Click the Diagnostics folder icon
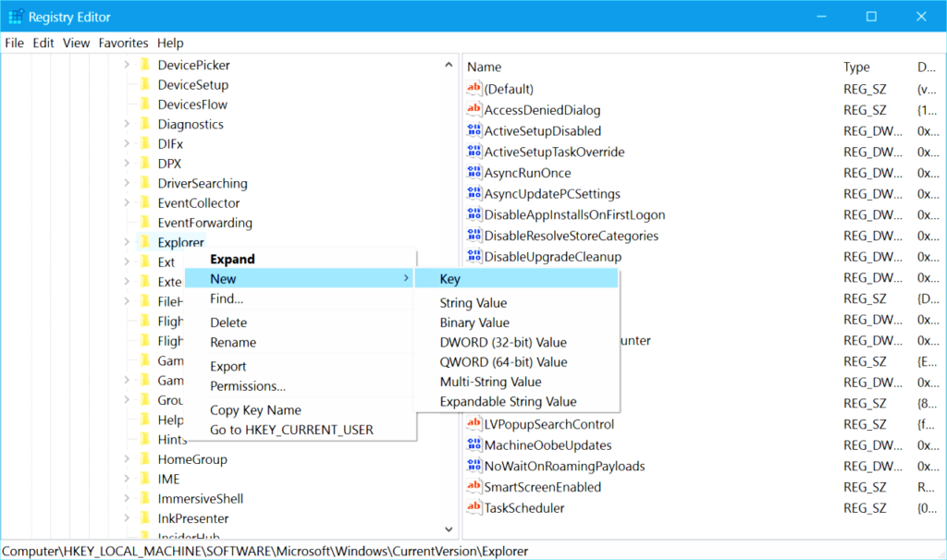Viewport: 947px width, 560px height. tap(144, 124)
